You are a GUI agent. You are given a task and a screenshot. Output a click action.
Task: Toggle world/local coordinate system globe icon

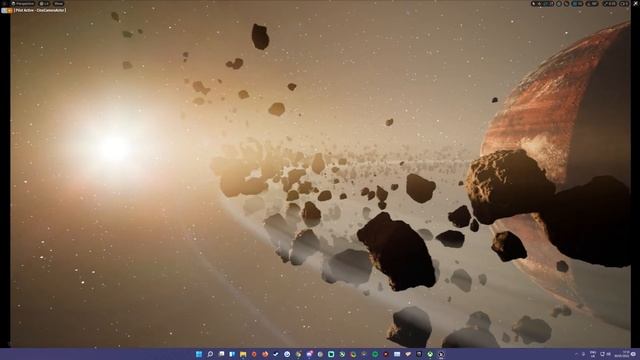(x=559, y=4)
